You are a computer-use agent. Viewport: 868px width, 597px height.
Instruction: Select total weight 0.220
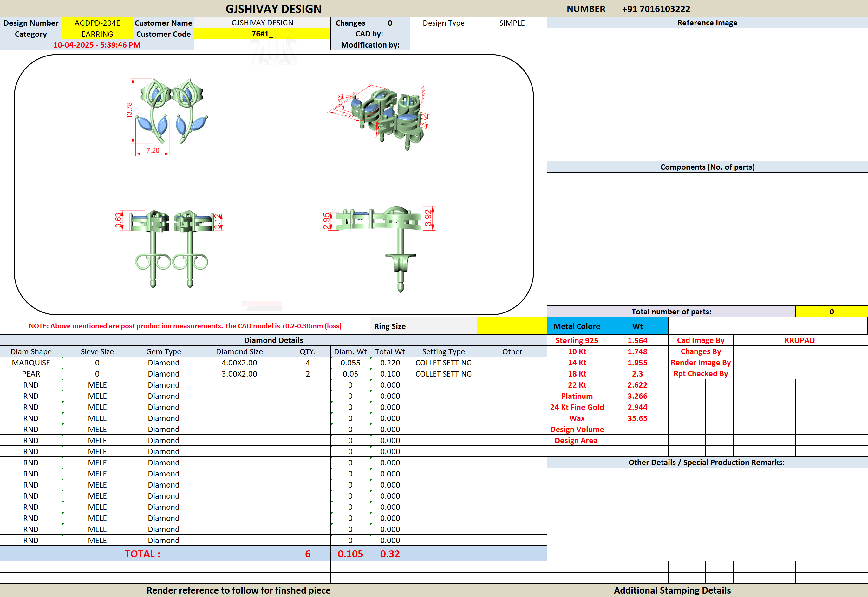390,363
